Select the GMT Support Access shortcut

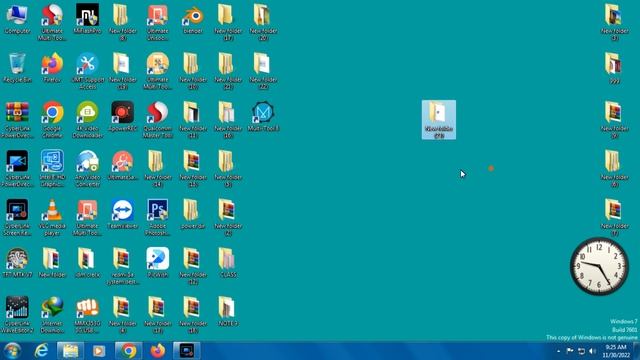pyautogui.click(x=87, y=71)
